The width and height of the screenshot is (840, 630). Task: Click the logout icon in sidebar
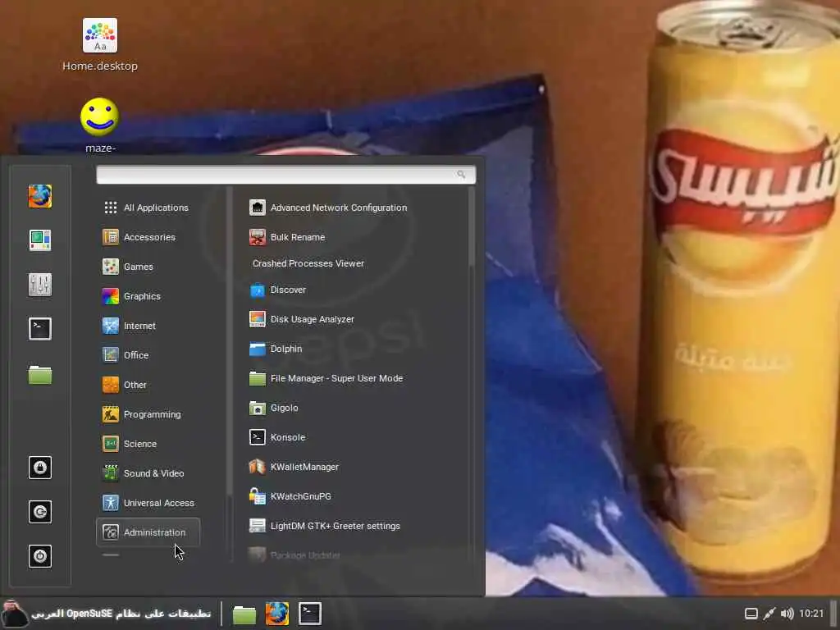tap(40, 512)
